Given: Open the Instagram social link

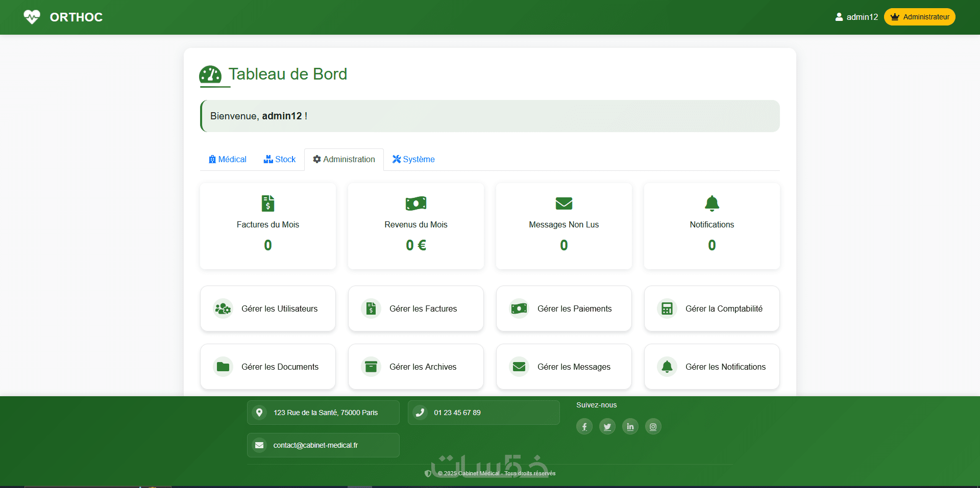Looking at the screenshot, I should pyautogui.click(x=653, y=426).
